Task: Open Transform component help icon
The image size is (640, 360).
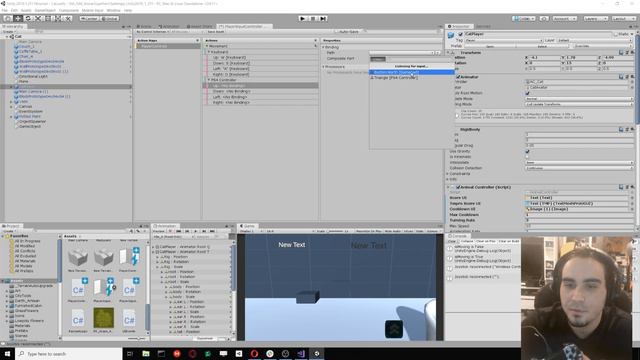Action: pyautogui.click(x=621, y=53)
